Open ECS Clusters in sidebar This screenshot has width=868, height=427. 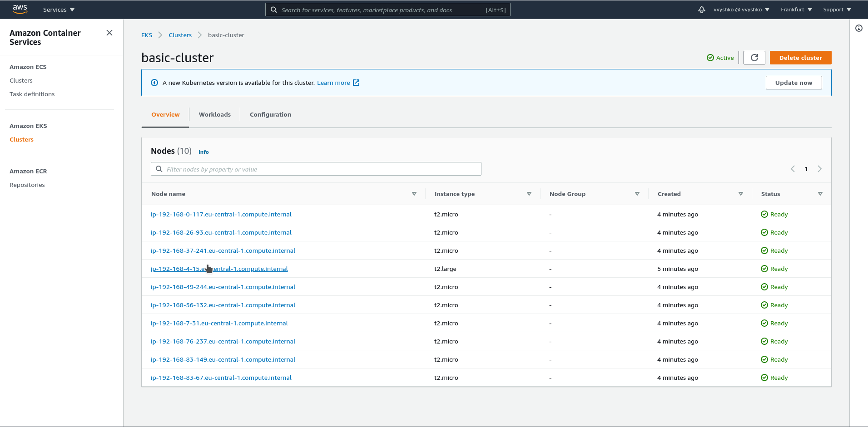[x=21, y=80]
